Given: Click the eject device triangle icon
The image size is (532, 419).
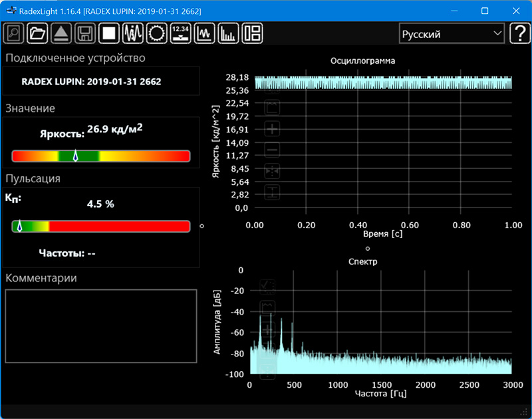Looking at the screenshot, I should point(61,33).
